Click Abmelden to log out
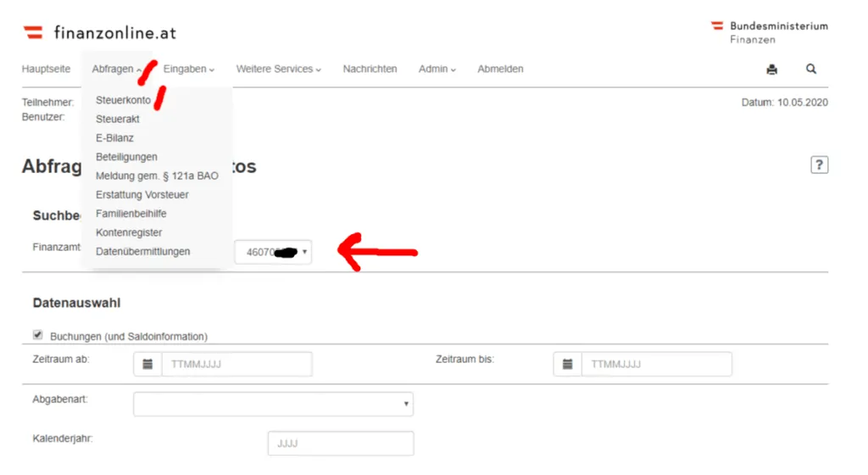Viewport: 868px width, 475px height. (x=500, y=70)
